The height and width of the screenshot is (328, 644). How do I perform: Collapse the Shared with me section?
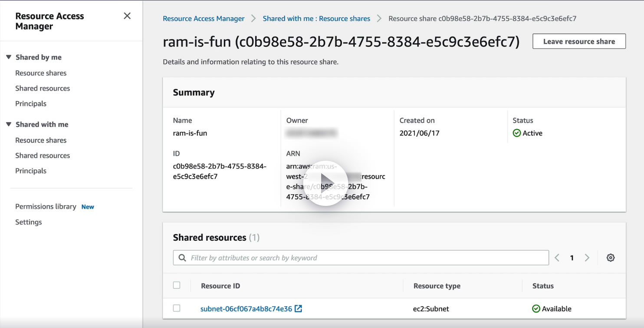[x=9, y=124]
